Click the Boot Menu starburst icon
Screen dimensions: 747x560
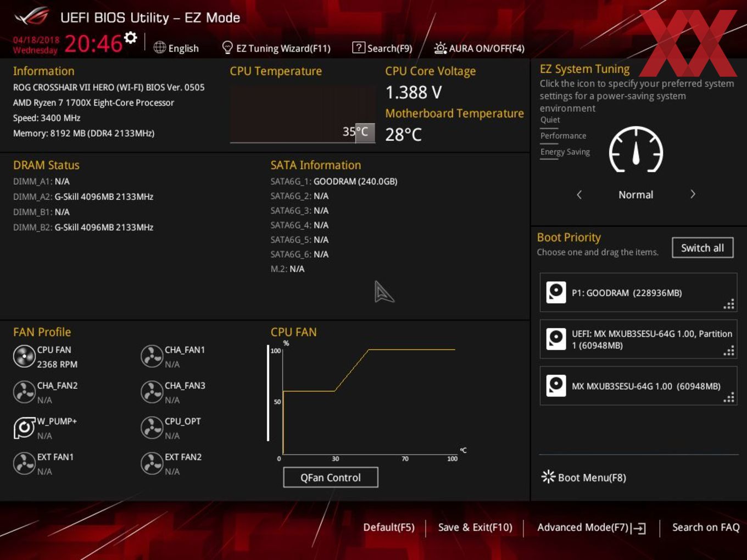[548, 477]
